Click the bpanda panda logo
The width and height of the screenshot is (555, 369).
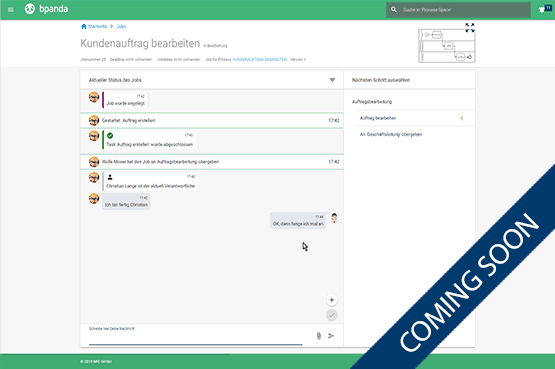tap(30, 9)
